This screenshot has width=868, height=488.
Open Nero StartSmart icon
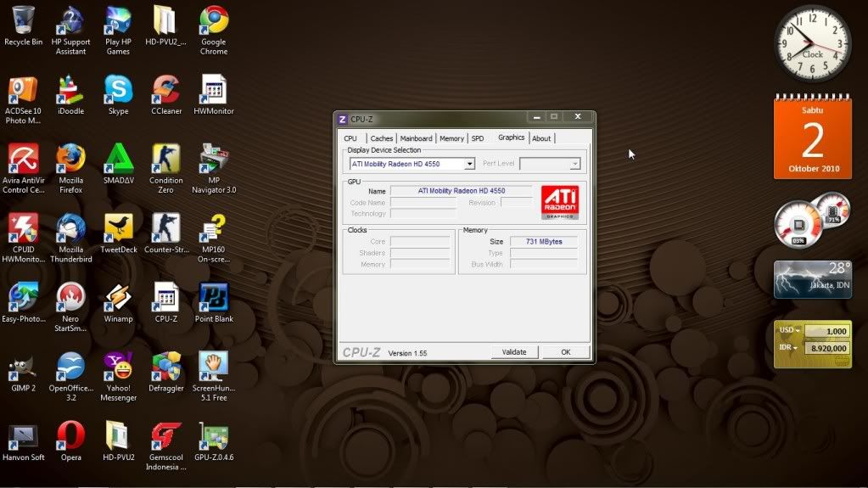pyautogui.click(x=71, y=307)
